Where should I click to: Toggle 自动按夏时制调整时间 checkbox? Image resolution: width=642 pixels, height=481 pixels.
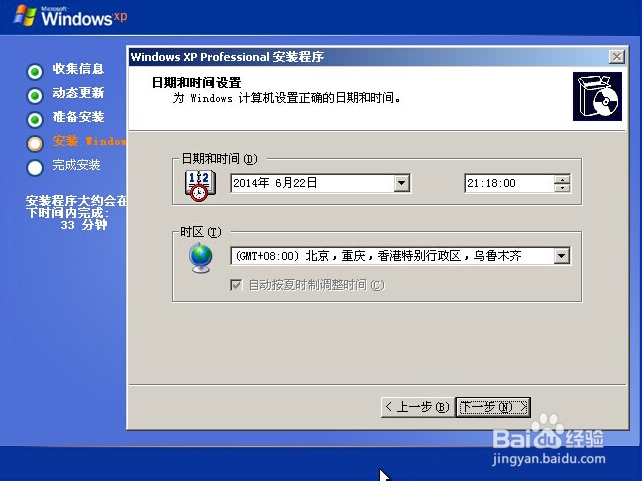pyautogui.click(x=236, y=285)
